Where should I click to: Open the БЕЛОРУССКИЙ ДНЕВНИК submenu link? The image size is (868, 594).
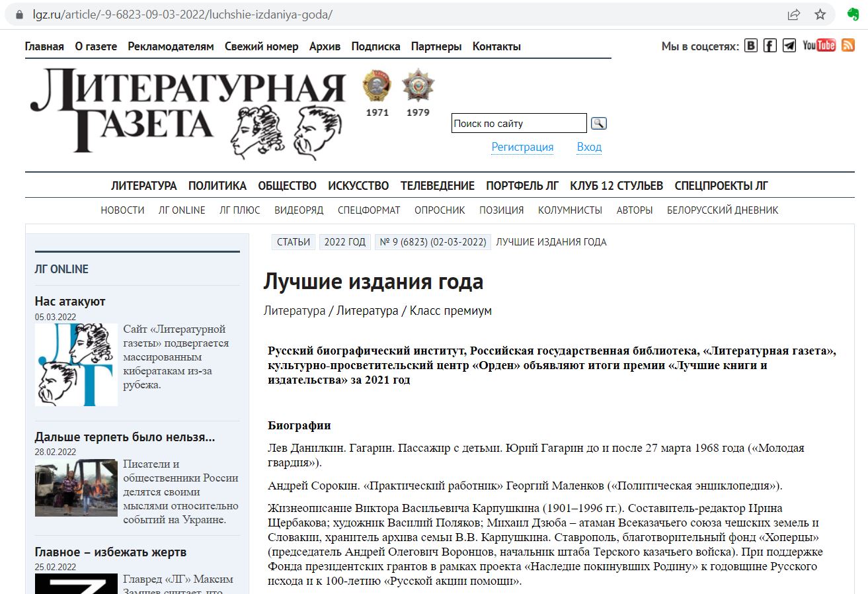(723, 210)
